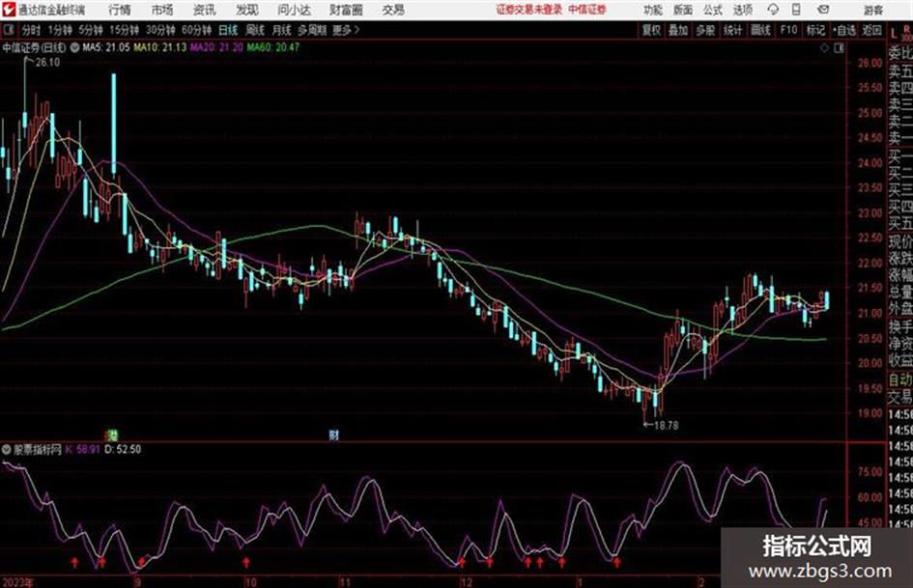
Task: Select the 周线 weekly chart tab
Action: tap(255, 30)
